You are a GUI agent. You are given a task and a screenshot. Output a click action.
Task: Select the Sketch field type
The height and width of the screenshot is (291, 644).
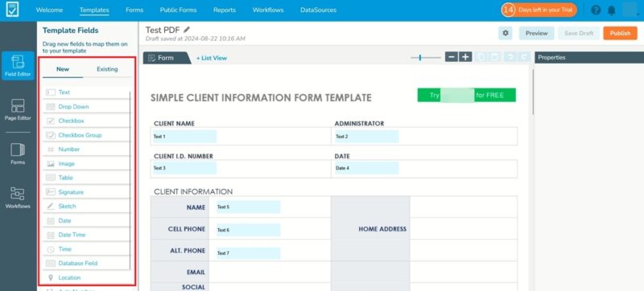click(x=86, y=206)
